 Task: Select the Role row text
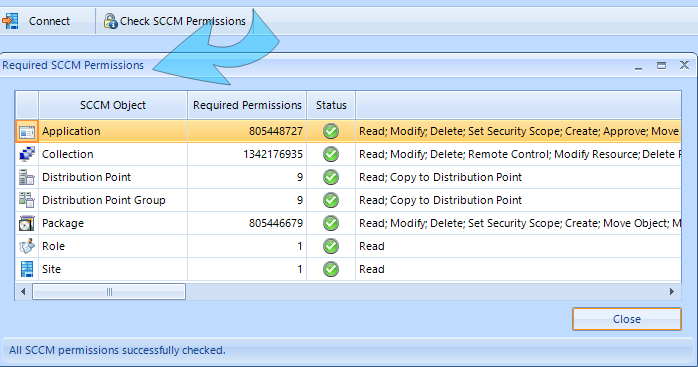click(x=53, y=246)
